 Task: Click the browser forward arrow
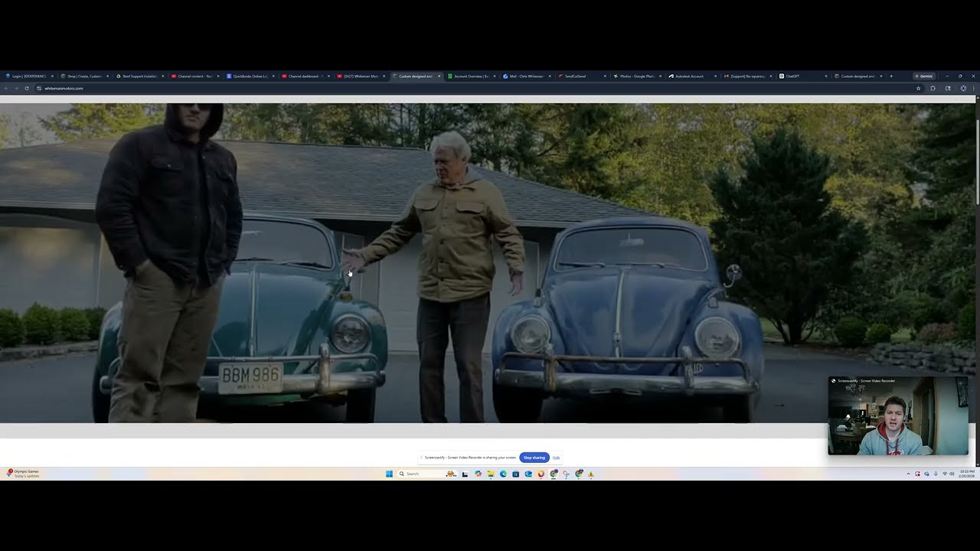click(x=16, y=88)
